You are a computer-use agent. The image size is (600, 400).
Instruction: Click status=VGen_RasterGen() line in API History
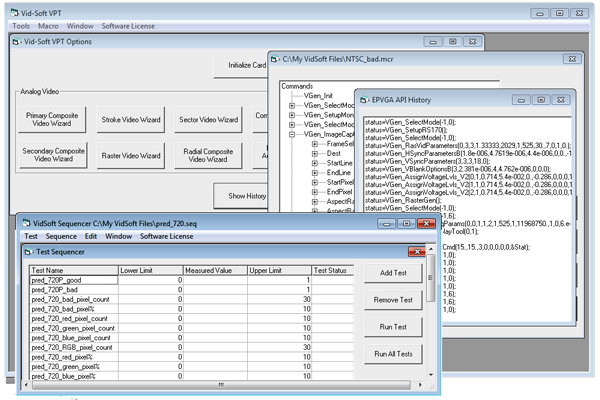(403, 200)
